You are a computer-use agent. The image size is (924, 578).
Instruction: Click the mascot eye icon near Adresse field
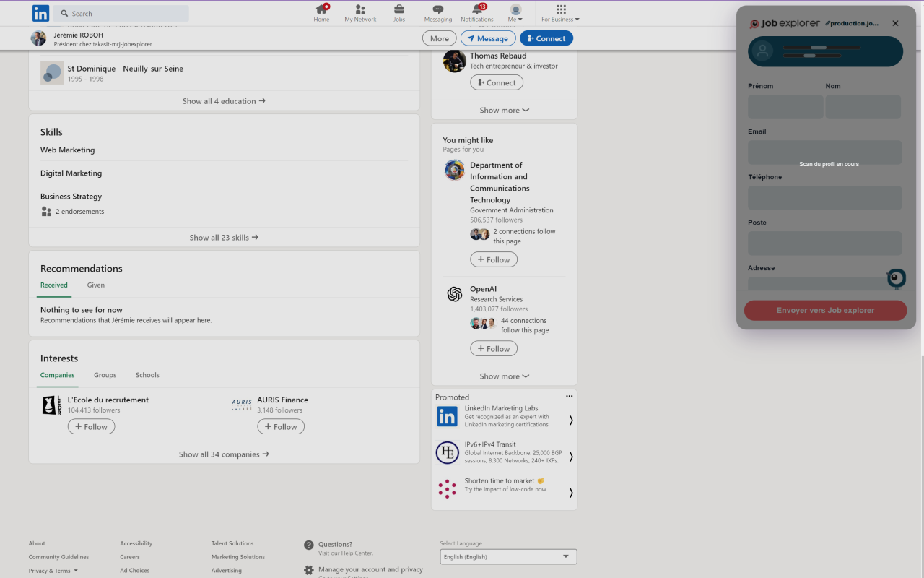point(895,278)
